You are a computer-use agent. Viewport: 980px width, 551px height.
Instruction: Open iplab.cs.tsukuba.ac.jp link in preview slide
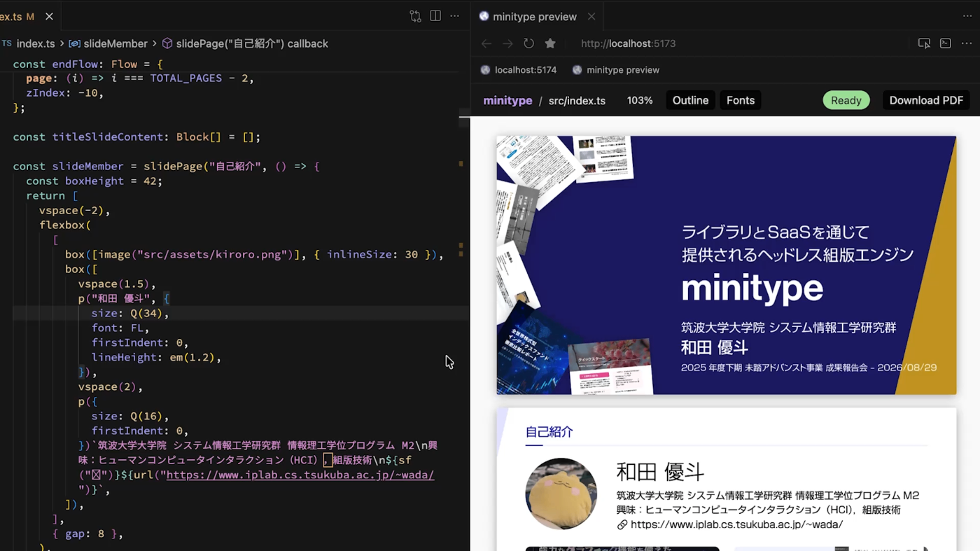click(x=736, y=524)
